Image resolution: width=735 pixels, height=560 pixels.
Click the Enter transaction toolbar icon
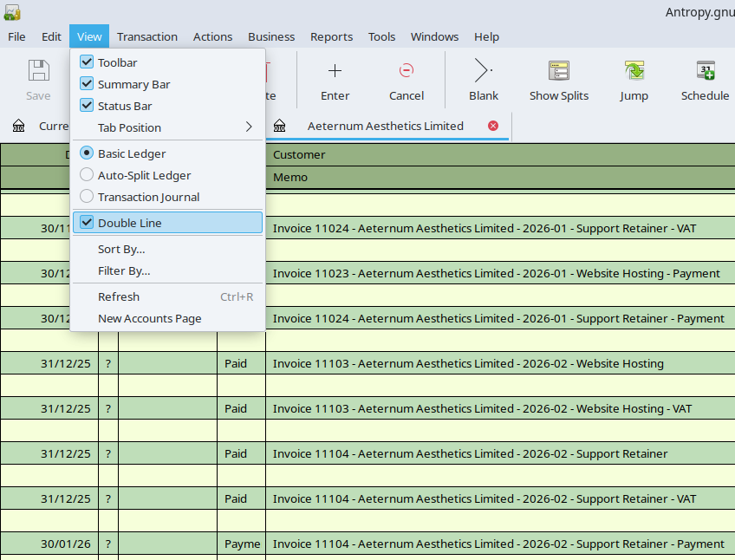click(x=335, y=71)
